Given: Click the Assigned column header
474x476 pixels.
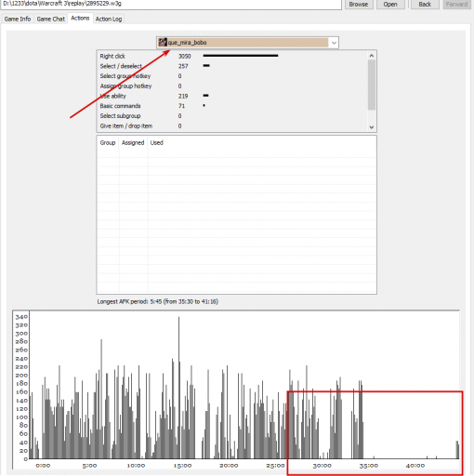Looking at the screenshot, I should (x=133, y=143).
